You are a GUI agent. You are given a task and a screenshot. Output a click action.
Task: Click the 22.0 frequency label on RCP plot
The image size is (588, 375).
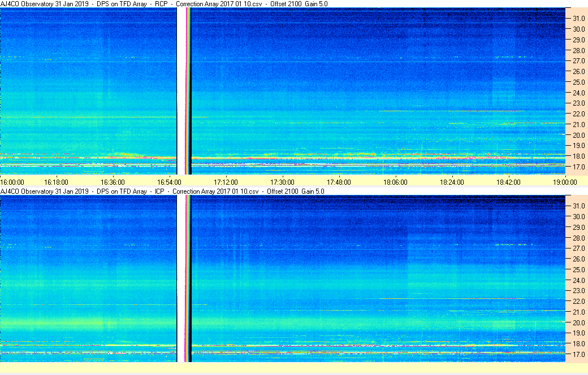click(578, 114)
